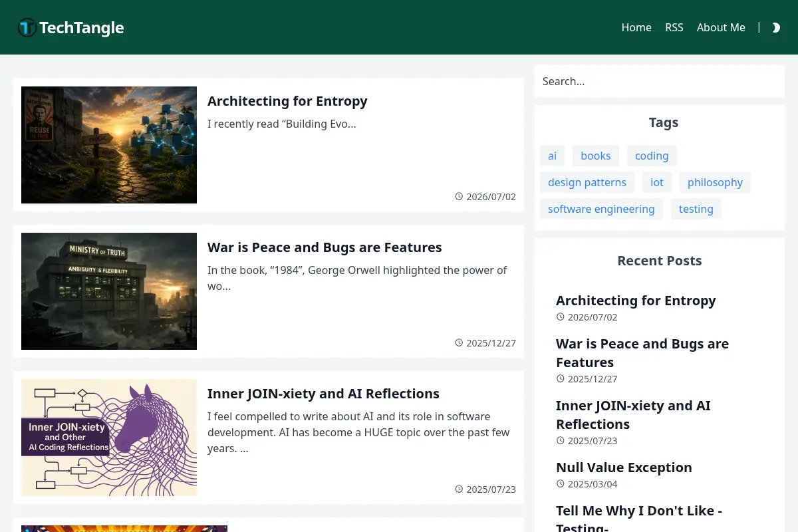Filter by design patterns tag
The image size is (798, 532).
coord(587,182)
